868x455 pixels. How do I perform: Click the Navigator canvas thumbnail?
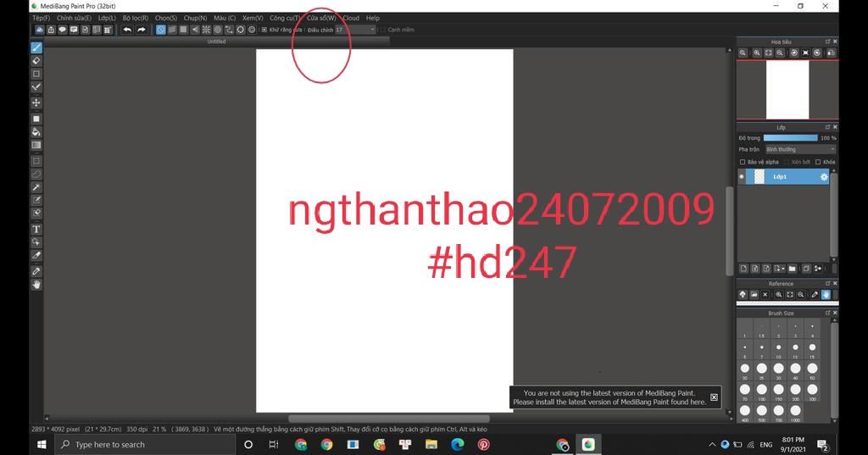(x=787, y=90)
